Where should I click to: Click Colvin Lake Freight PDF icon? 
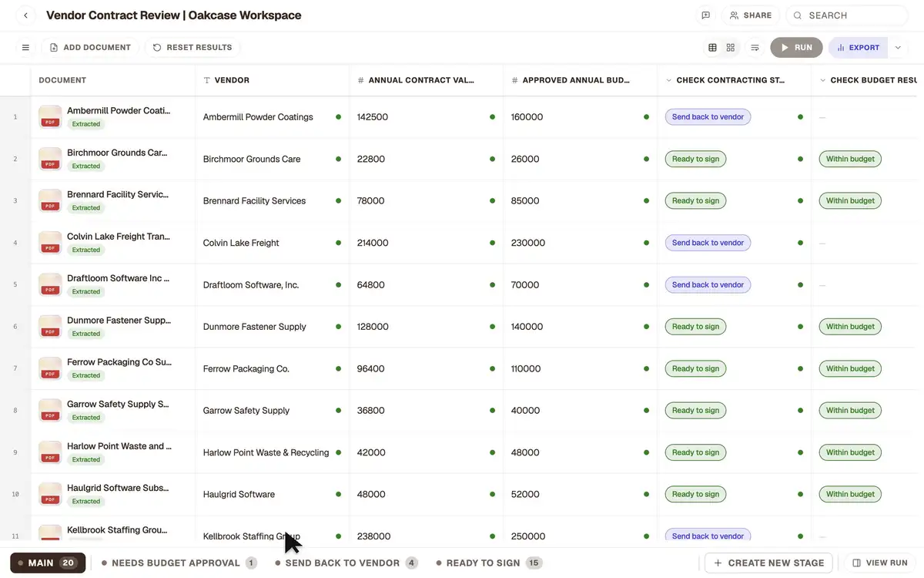(x=50, y=242)
